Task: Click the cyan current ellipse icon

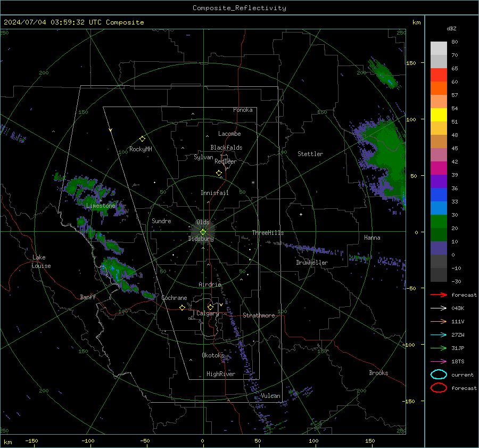Action: coord(439,374)
